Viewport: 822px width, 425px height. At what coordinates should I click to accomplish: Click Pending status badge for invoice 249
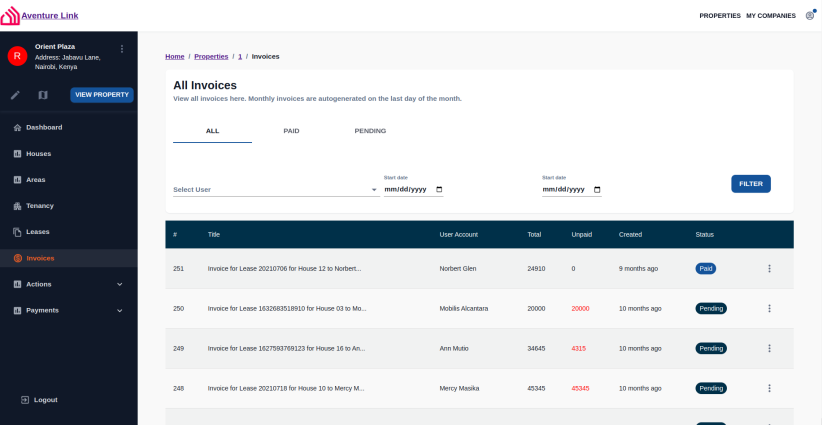tap(711, 348)
